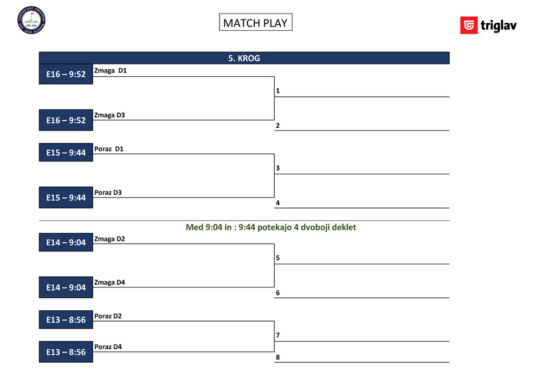The width and height of the screenshot is (555, 392).
Task: Select the E14 box beside Zmaga D2
Action: pyautogui.click(x=66, y=242)
